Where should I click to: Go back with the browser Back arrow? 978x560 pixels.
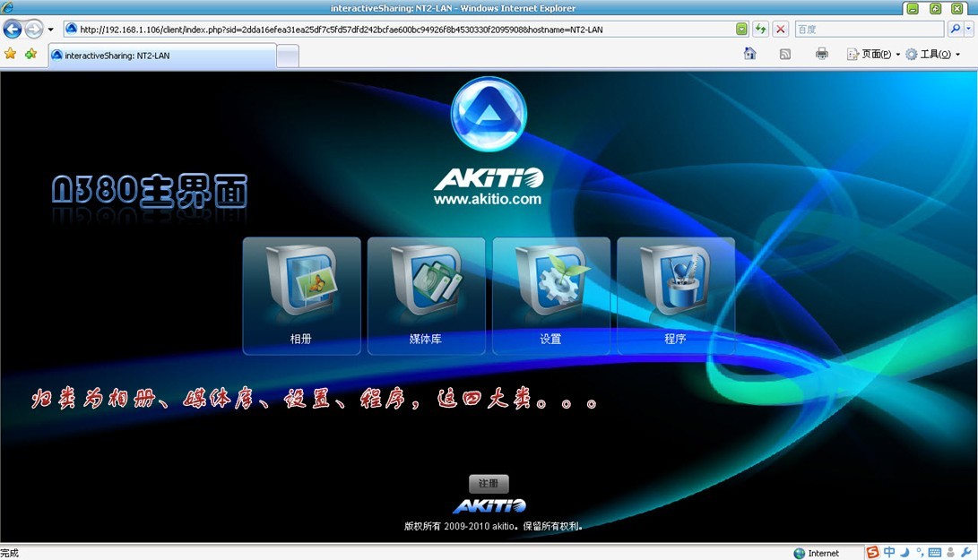(x=13, y=29)
